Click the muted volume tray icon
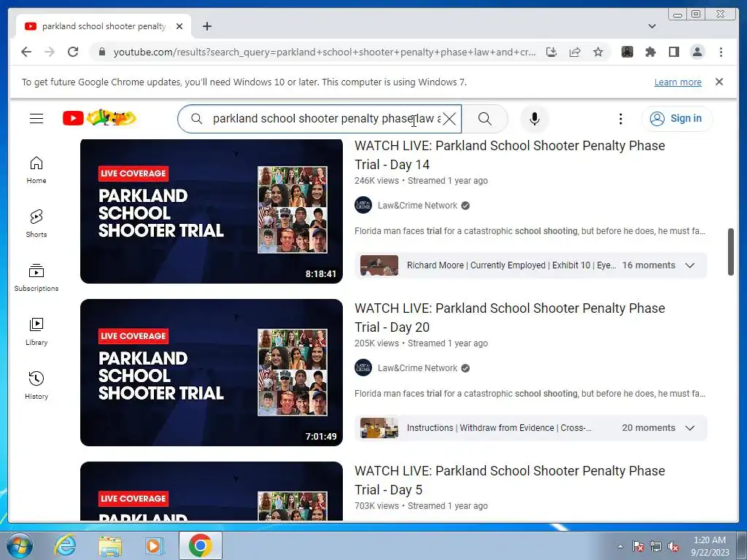Image resolution: width=747 pixels, height=560 pixels. [673, 546]
